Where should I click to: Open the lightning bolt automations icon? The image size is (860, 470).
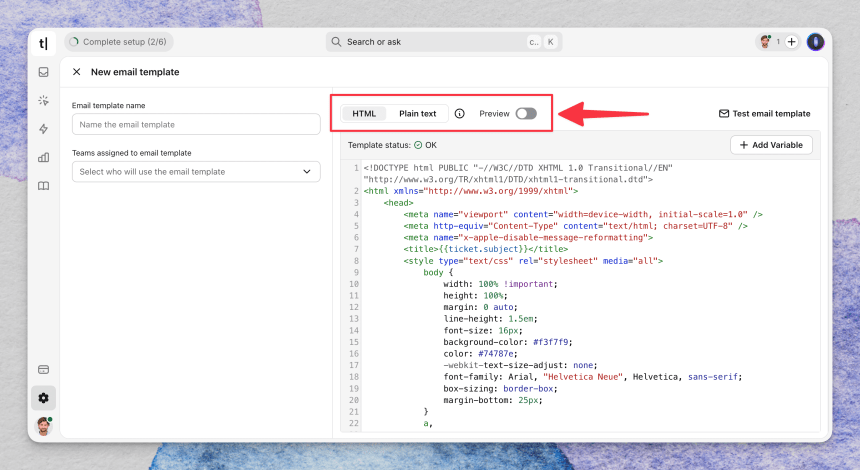tap(43, 129)
